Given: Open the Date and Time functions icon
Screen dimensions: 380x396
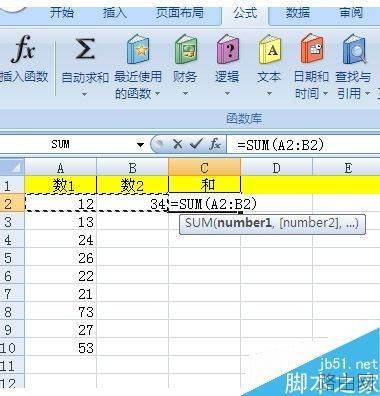Looking at the screenshot, I should [x=312, y=49].
